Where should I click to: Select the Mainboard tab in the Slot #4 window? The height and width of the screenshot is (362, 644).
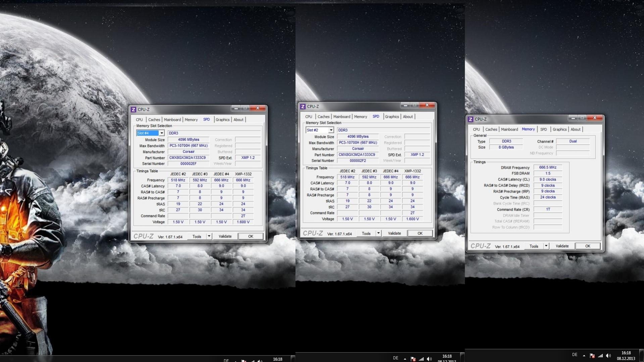(172, 120)
